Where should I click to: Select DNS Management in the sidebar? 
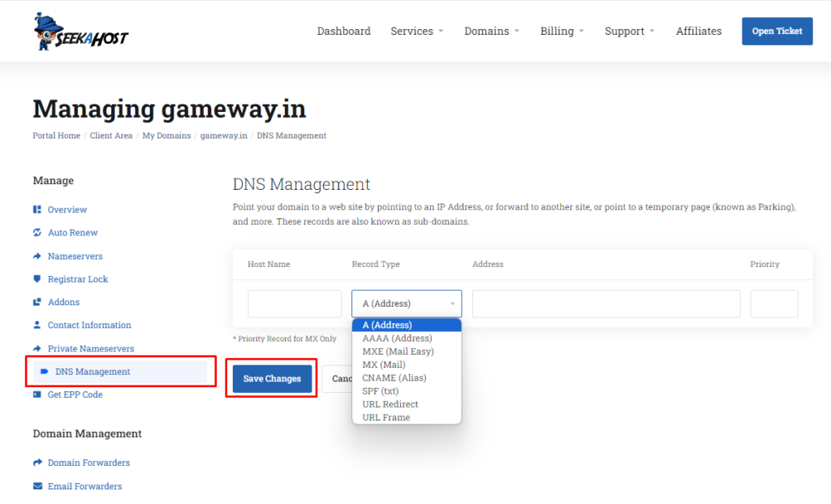120,372
